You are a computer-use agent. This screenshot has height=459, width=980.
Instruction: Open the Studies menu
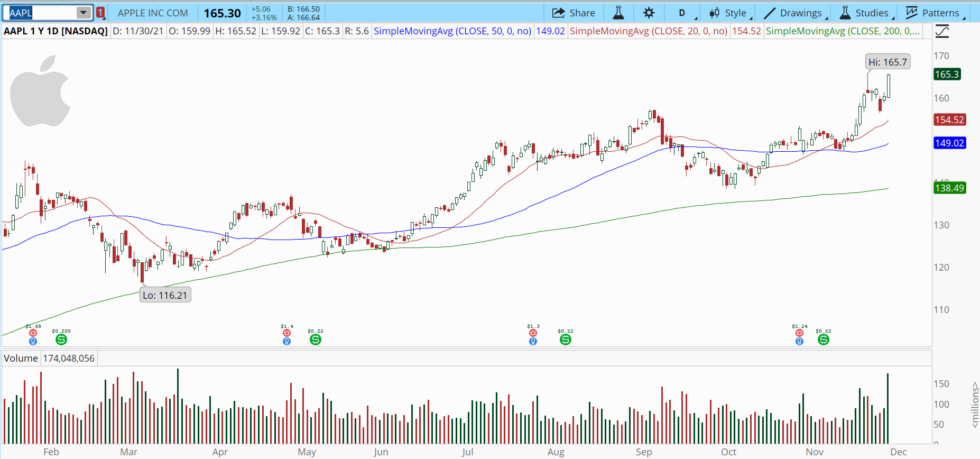[x=865, y=13]
